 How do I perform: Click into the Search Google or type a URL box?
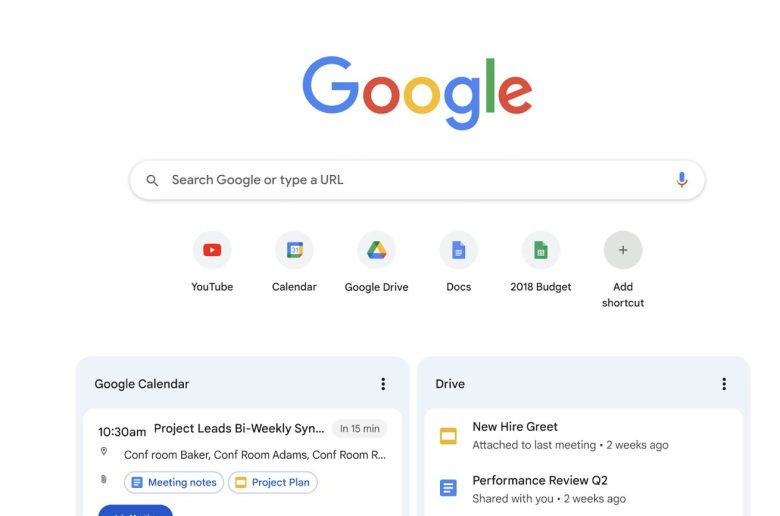[x=417, y=180]
